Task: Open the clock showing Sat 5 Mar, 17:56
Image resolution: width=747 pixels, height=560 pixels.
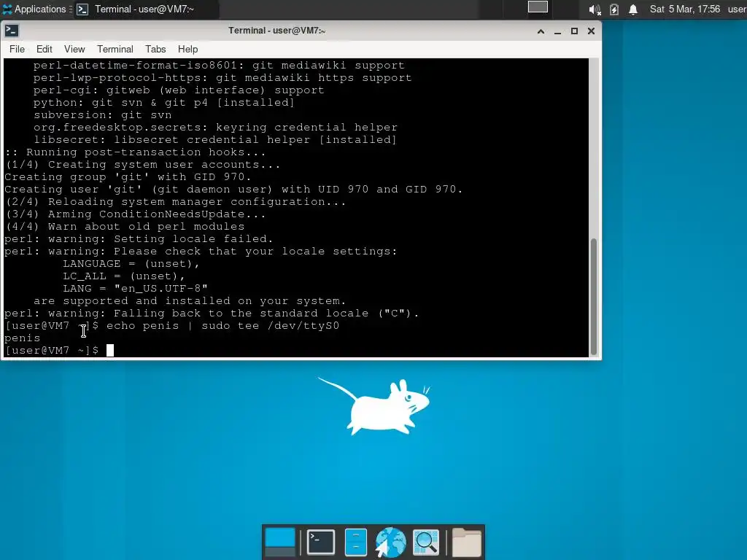Action: click(684, 9)
